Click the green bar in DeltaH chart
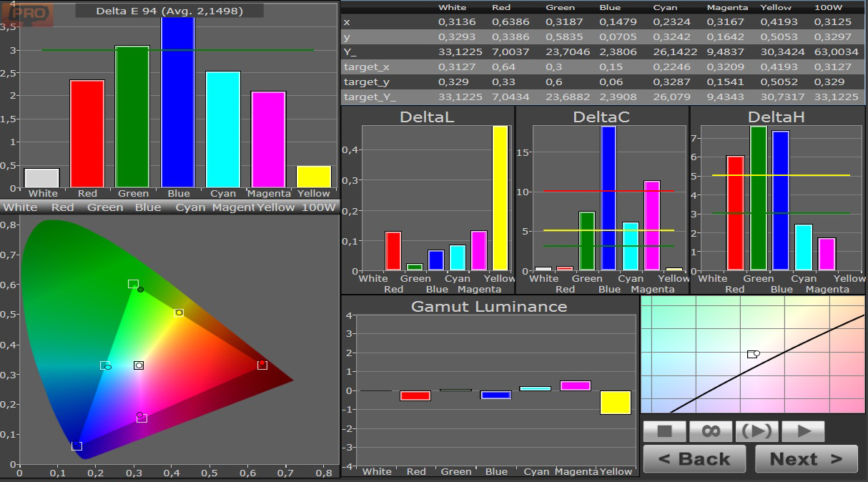 (759, 198)
